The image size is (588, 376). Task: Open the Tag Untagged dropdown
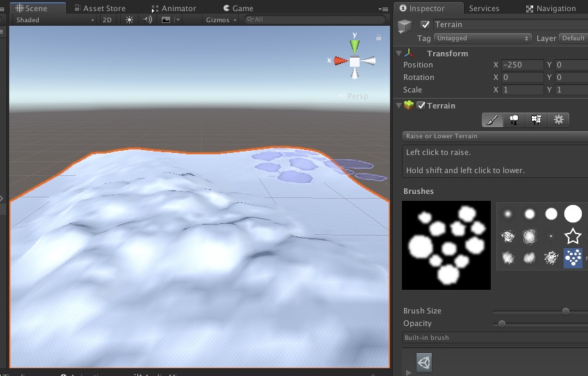tap(482, 38)
